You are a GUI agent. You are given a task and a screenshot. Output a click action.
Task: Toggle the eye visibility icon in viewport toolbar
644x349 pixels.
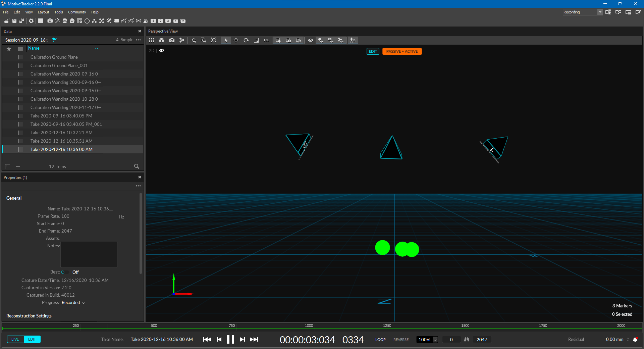(x=311, y=40)
